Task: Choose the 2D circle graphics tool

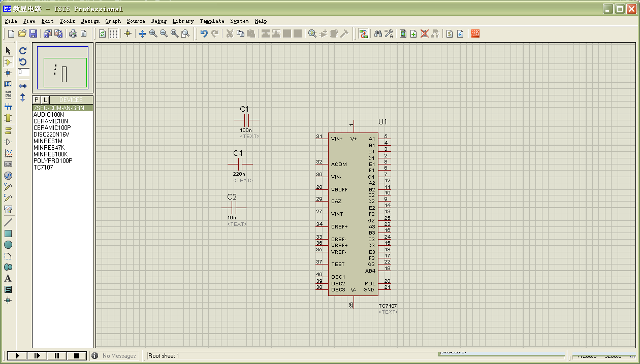Action: click(x=8, y=245)
